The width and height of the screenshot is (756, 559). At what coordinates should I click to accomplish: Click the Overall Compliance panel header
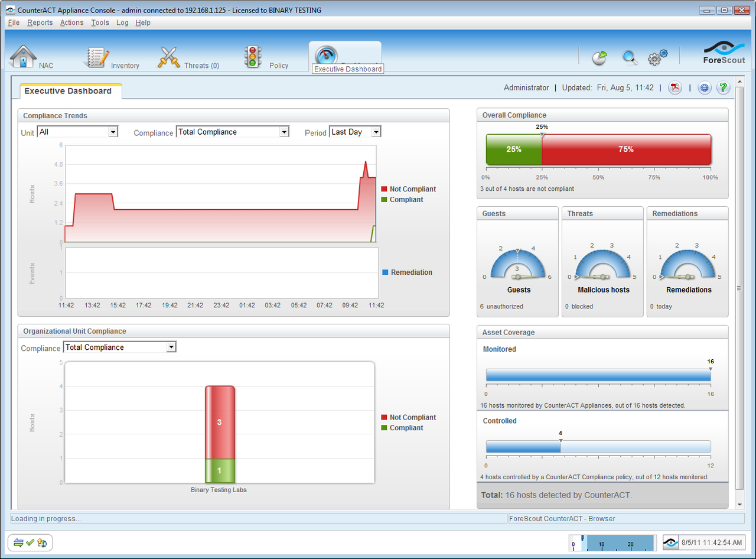pos(602,115)
